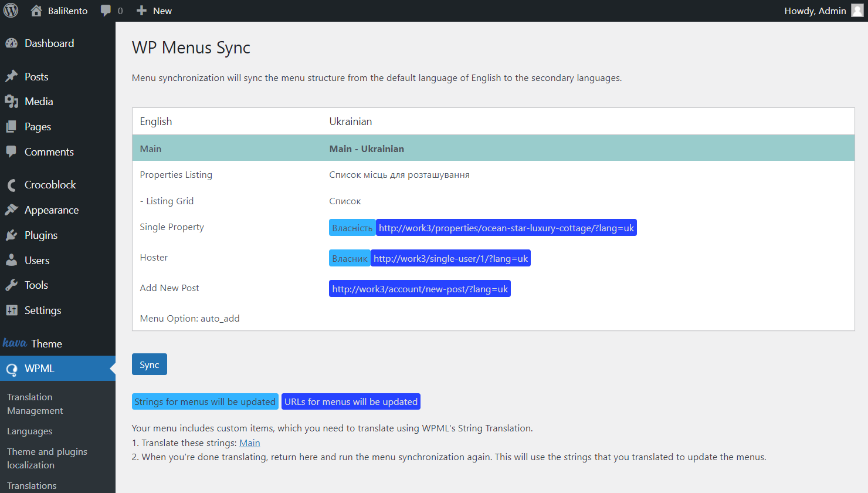Click the Pages icon in sidebar
Screen dimensions: 868x493
[11, 127]
